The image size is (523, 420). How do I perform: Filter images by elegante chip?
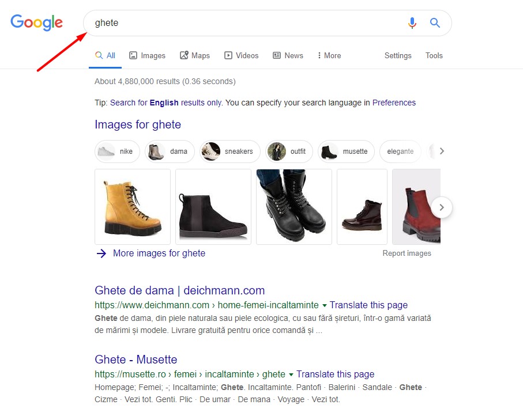pos(400,152)
